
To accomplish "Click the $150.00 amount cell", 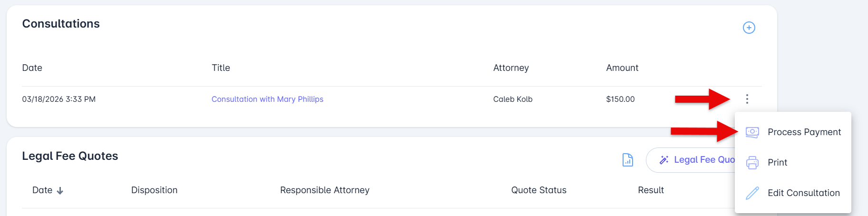I will point(620,99).
